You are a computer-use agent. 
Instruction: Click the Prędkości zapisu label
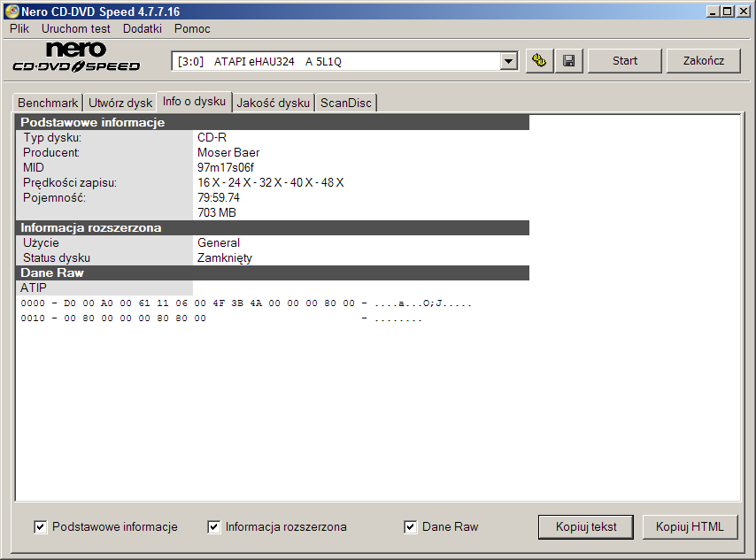[70, 182]
